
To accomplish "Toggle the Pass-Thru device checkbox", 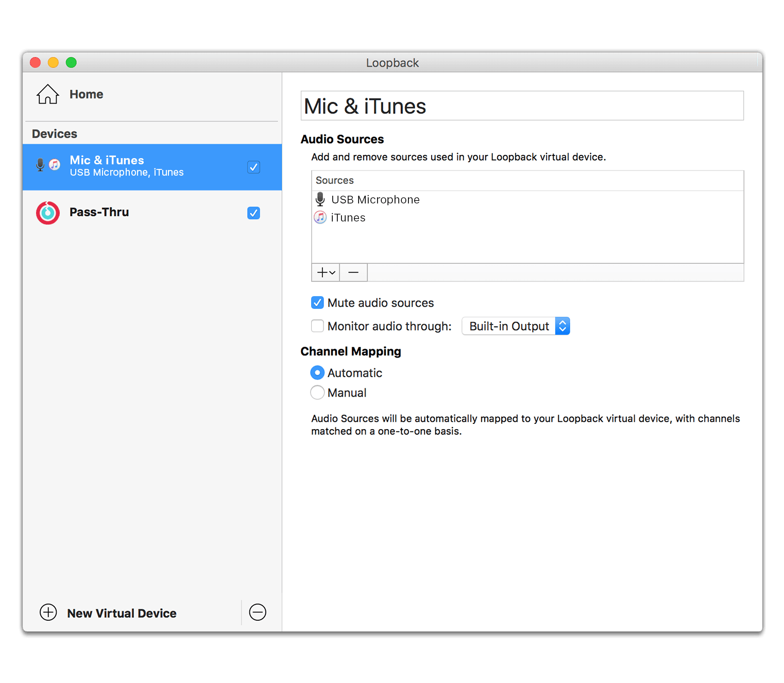I will 253,213.
